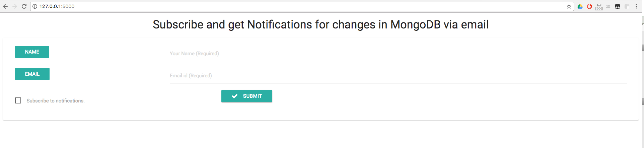Open the grey film strip extension
The image size is (644, 148).
coord(608,6)
